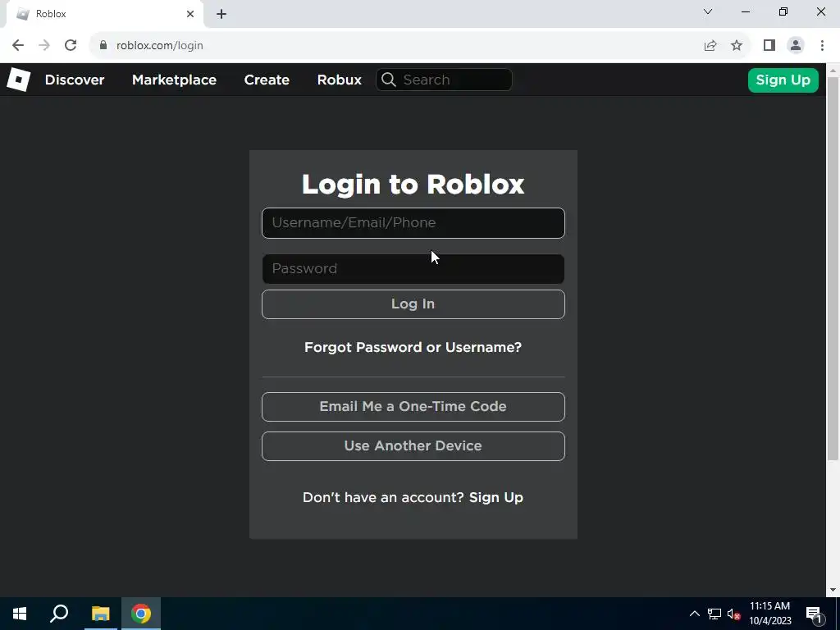Open the Robux page
This screenshot has width=840, height=630.
coord(339,80)
